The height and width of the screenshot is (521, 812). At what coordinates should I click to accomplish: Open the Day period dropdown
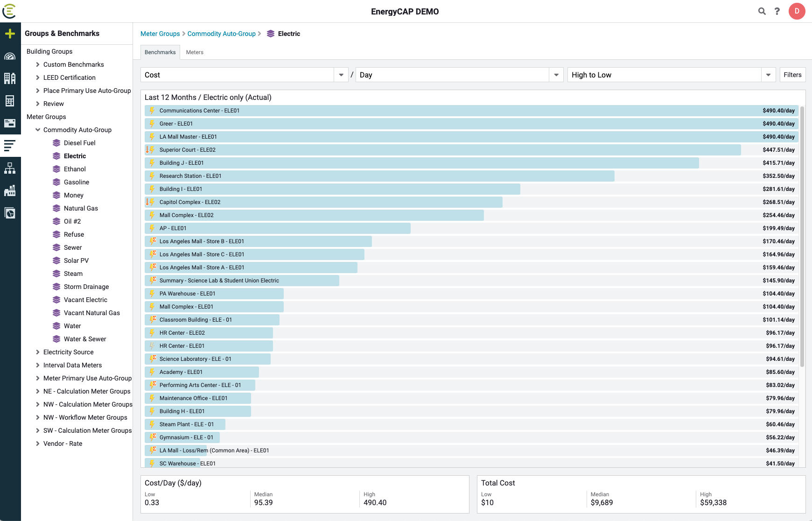[556, 75]
